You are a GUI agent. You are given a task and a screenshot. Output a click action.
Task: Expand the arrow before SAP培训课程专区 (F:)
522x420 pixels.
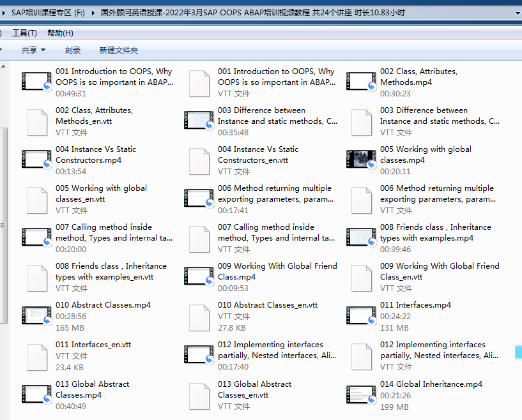pyautogui.click(x=4, y=13)
